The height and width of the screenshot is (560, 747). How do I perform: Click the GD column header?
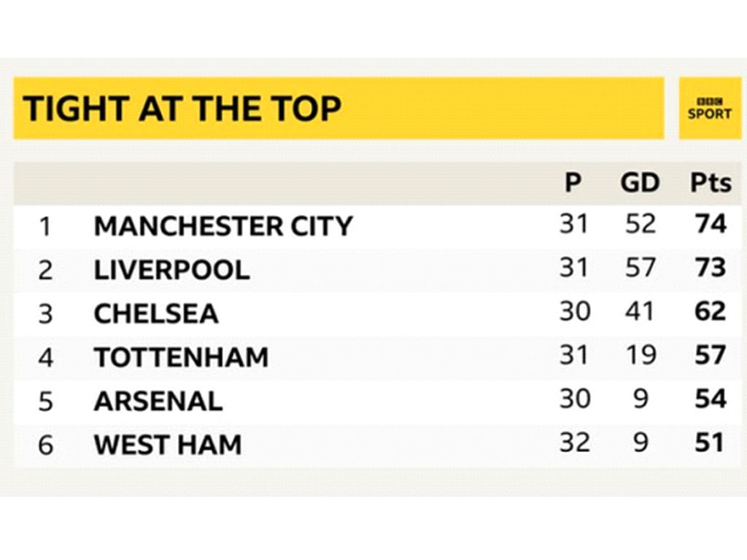pos(640,182)
